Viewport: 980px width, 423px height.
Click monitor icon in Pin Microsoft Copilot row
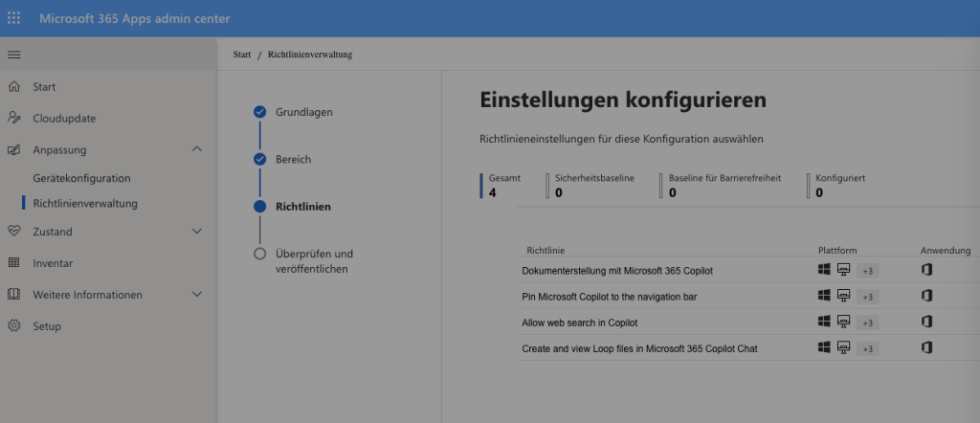tap(844, 295)
